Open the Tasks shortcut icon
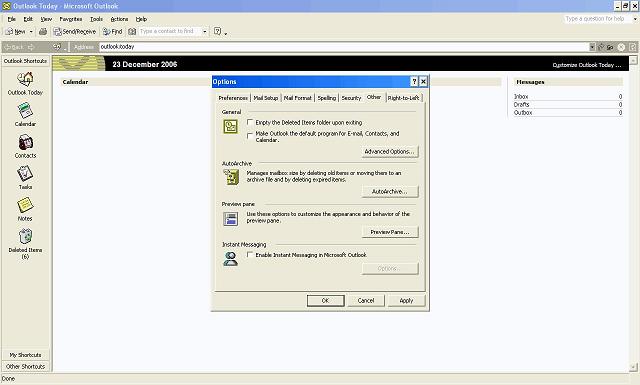 (x=25, y=174)
